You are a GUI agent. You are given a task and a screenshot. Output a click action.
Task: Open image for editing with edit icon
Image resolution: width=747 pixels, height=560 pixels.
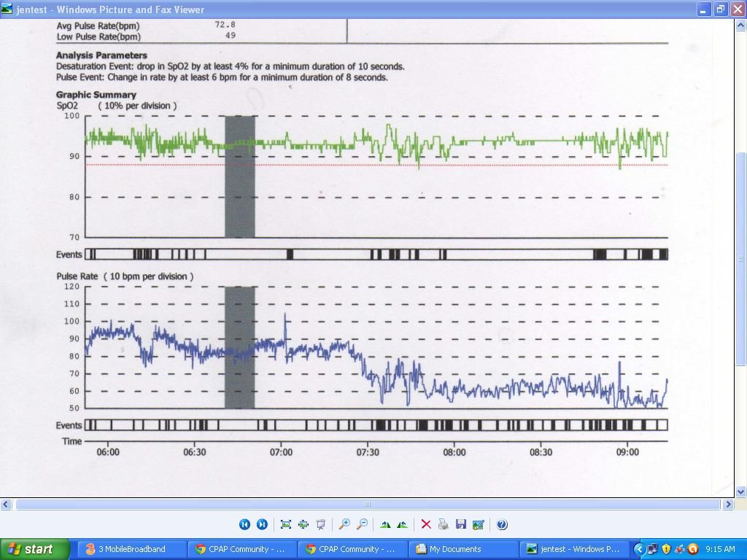479,524
